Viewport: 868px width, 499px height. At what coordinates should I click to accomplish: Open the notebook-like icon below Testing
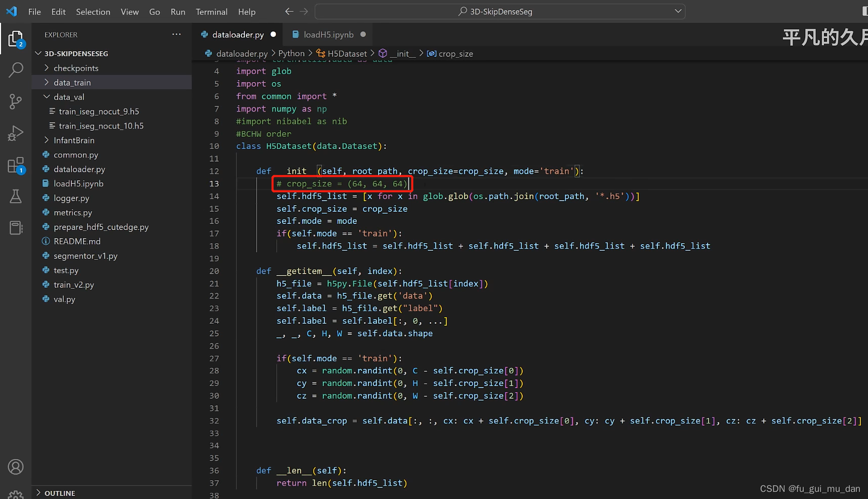(x=16, y=228)
